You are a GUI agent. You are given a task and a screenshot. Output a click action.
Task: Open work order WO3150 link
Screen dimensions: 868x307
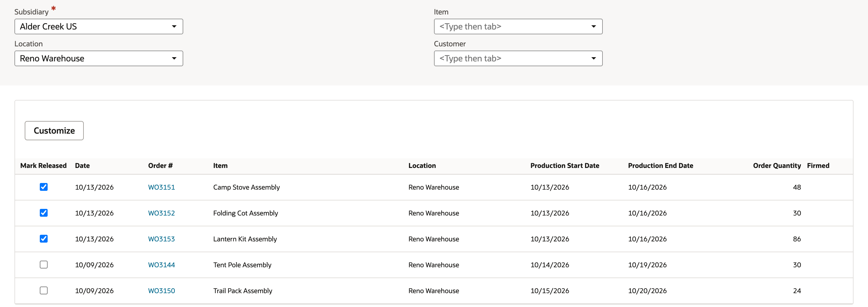[162, 291]
